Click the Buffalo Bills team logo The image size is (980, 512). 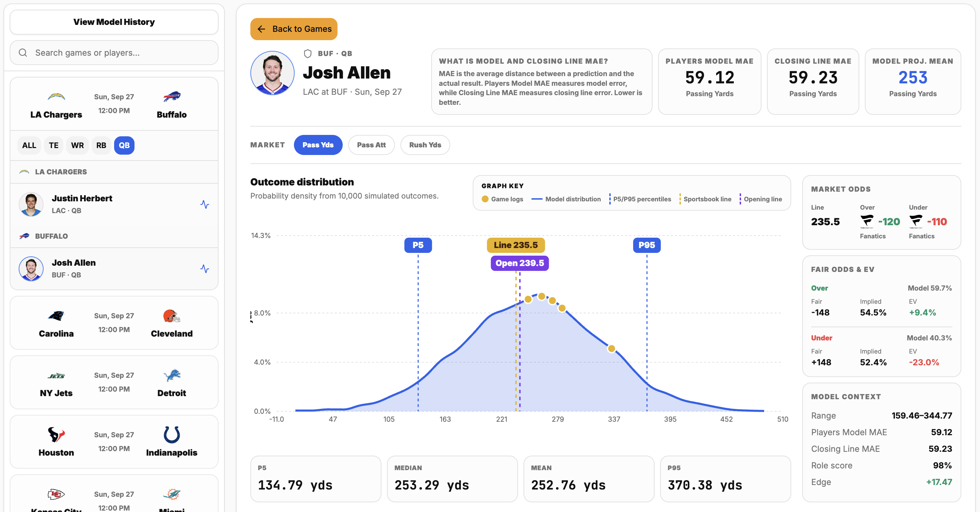click(172, 97)
